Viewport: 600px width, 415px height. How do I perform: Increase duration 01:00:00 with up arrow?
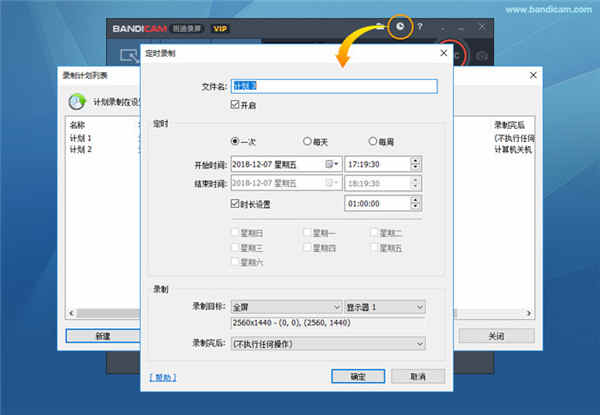pos(415,200)
